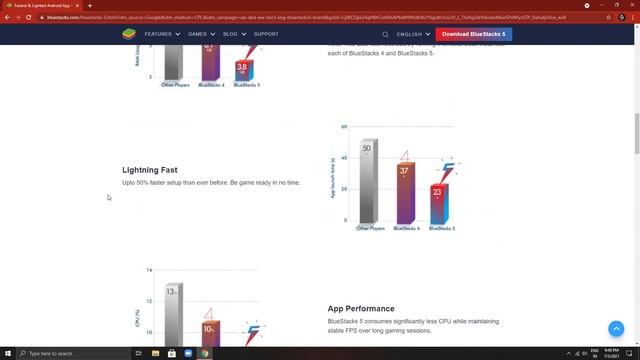Viewport: 640px width, 360px height.
Task: Click the Upto 50% faster setup text
Action: 211,182
